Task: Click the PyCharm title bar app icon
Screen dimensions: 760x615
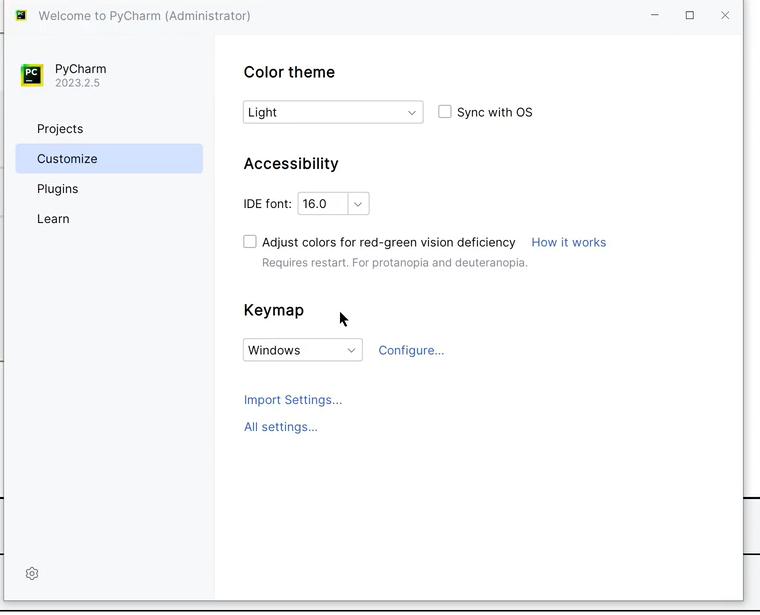Action: [x=21, y=16]
